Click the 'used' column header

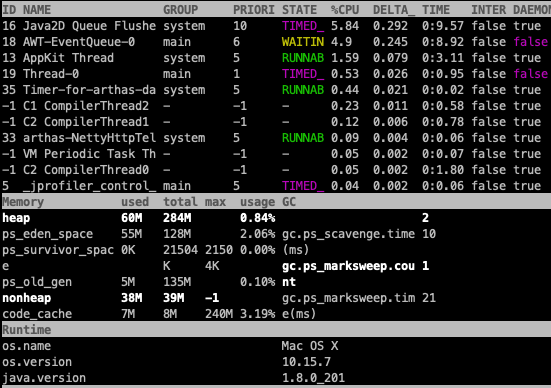[x=135, y=202]
